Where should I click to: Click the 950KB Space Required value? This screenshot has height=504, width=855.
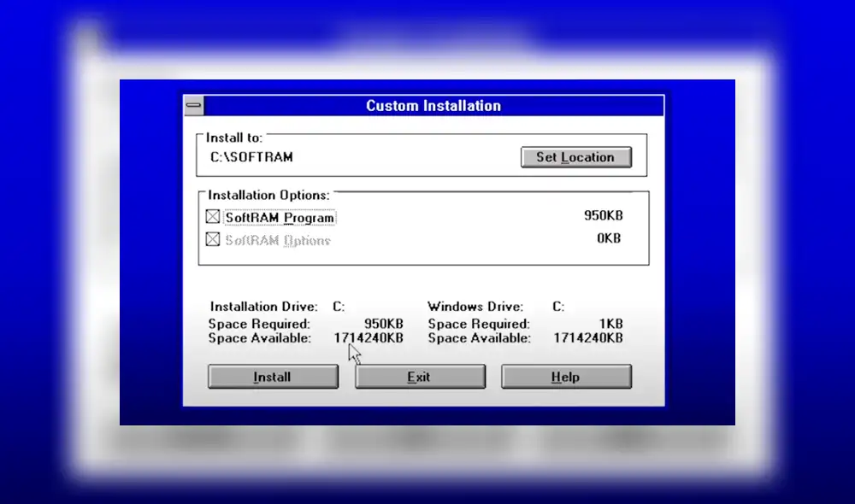[x=384, y=324]
